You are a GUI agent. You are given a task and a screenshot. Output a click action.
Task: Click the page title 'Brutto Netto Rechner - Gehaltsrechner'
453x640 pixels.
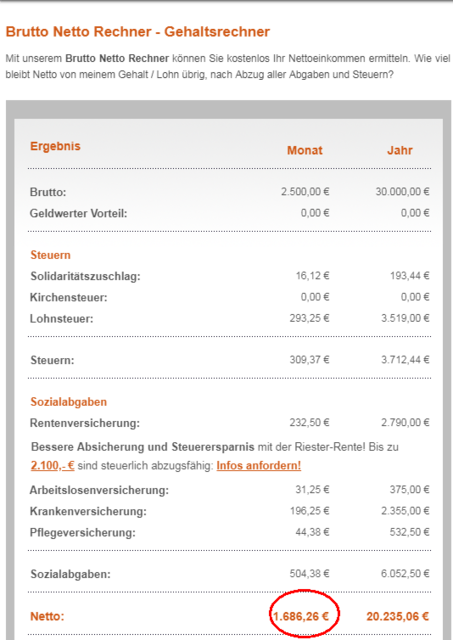coord(138,32)
